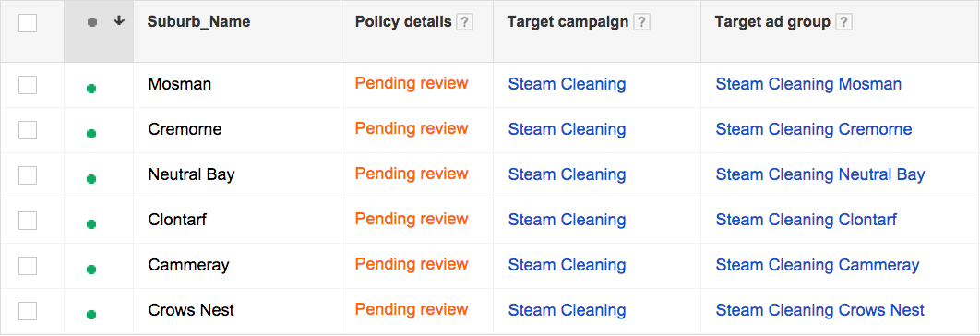This screenshot has height=336, width=980.
Task: Click the status column sort arrow
Action: pyautogui.click(x=119, y=21)
